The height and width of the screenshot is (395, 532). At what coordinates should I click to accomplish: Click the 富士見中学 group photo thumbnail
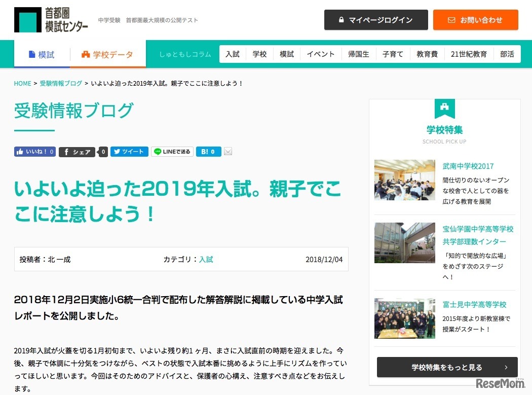(405, 318)
